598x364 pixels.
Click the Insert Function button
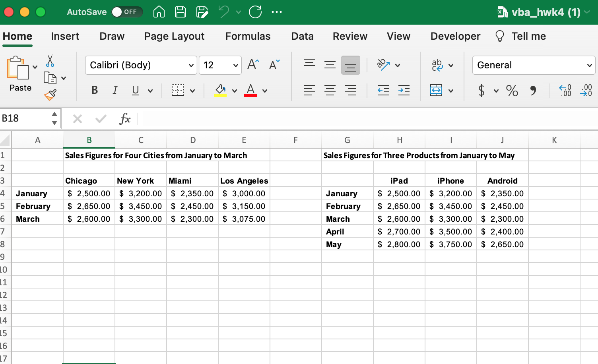click(125, 118)
